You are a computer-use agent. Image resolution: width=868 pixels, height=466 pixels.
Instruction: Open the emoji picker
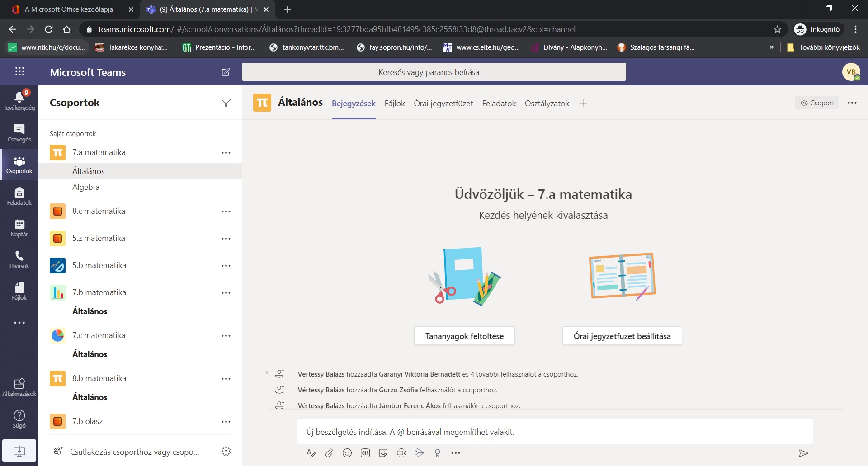(x=347, y=453)
